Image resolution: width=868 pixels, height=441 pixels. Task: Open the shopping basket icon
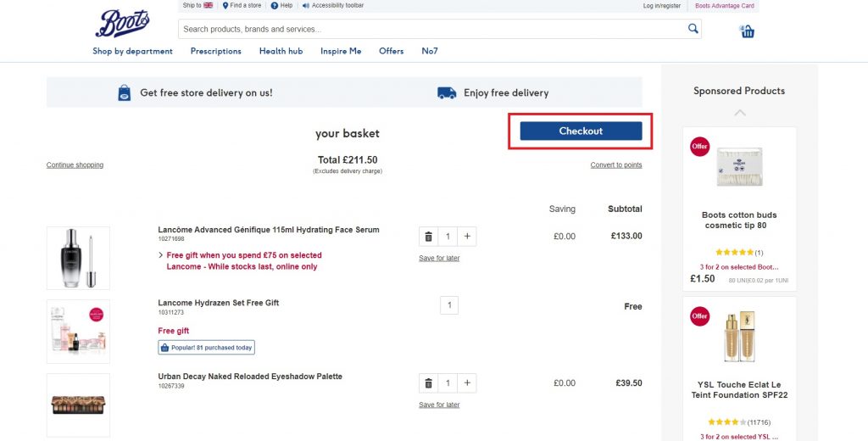coord(747,31)
